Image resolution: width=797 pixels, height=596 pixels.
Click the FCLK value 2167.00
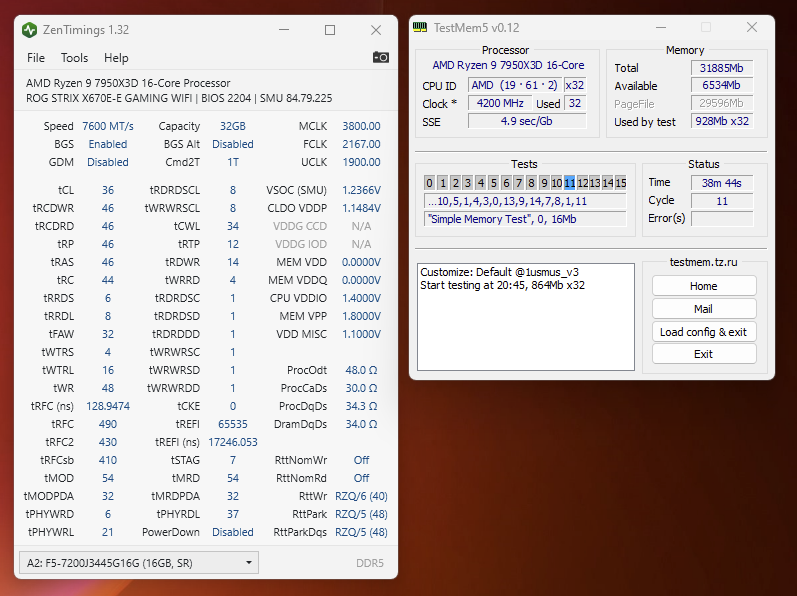[361, 144]
